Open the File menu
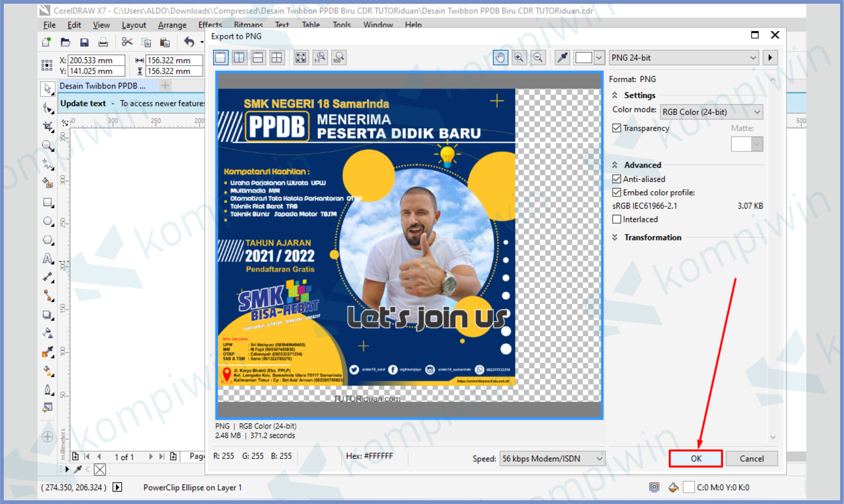 pos(49,25)
